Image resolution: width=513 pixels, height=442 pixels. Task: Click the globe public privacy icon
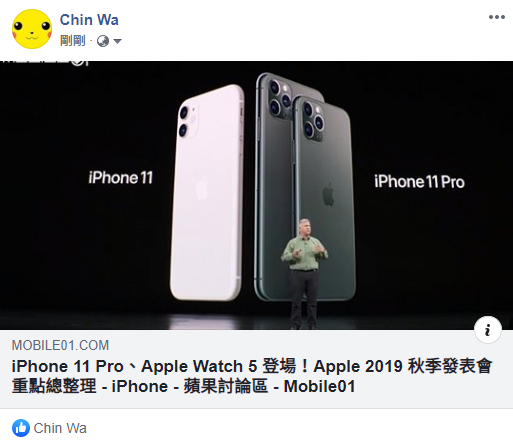tap(103, 41)
